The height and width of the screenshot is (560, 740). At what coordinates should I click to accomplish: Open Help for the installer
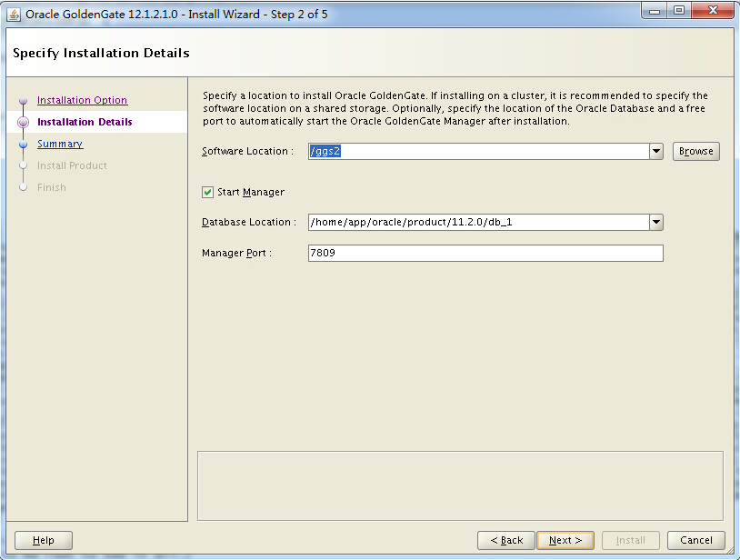tap(43, 540)
